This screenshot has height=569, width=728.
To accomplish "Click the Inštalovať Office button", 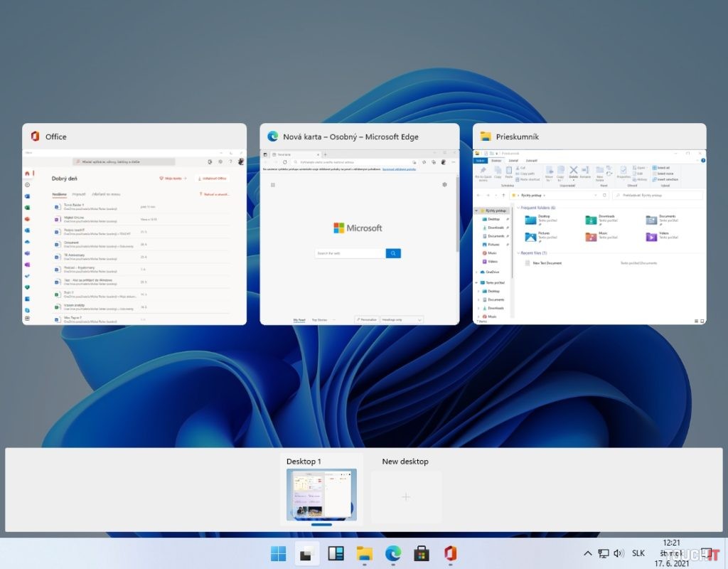I will pos(213,178).
